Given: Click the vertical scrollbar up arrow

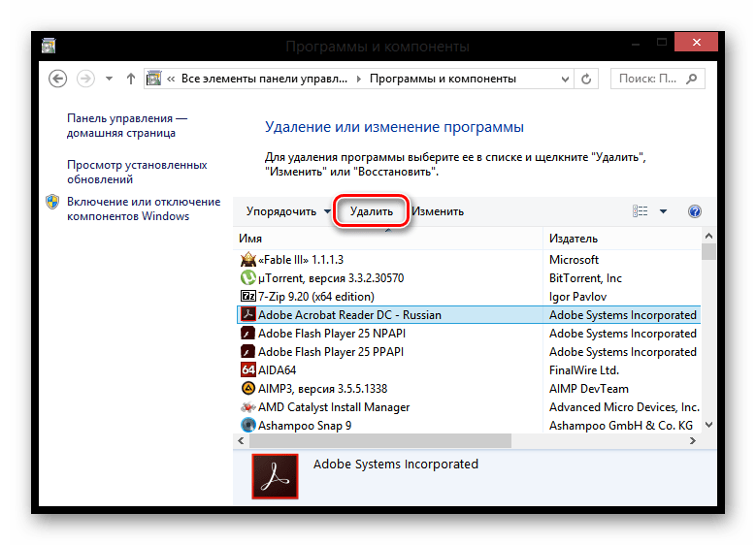Looking at the screenshot, I should (x=708, y=236).
